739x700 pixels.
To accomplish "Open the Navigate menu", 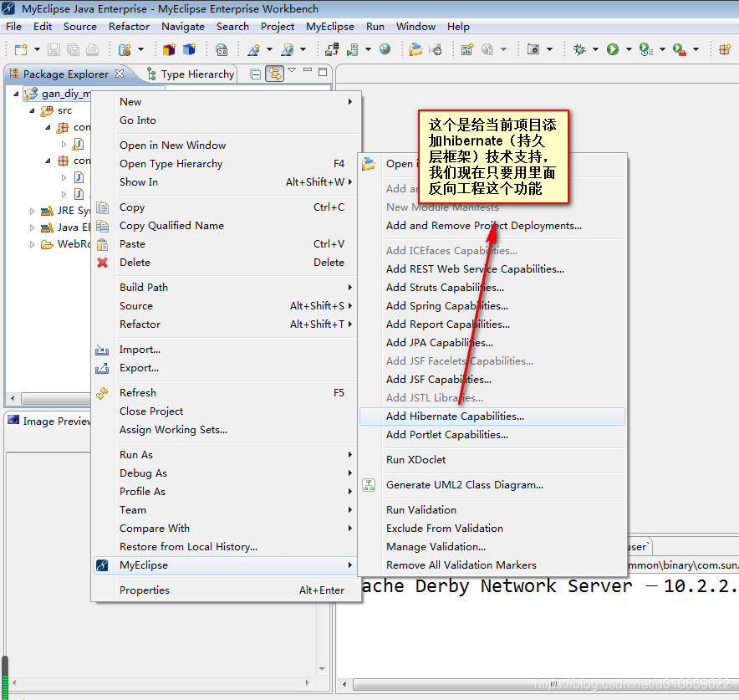I will coord(183,27).
